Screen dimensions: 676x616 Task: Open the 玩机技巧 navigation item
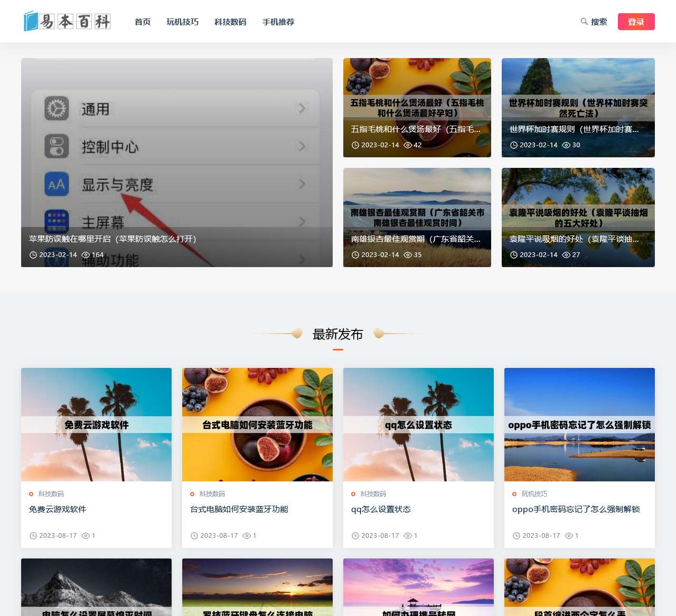pyautogui.click(x=183, y=22)
